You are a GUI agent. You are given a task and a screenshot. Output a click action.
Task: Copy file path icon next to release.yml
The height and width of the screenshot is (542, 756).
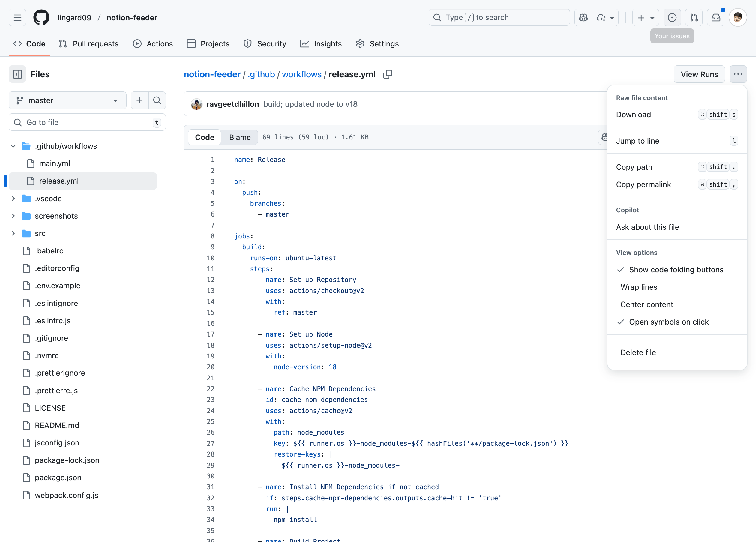click(x=388, y=74)
